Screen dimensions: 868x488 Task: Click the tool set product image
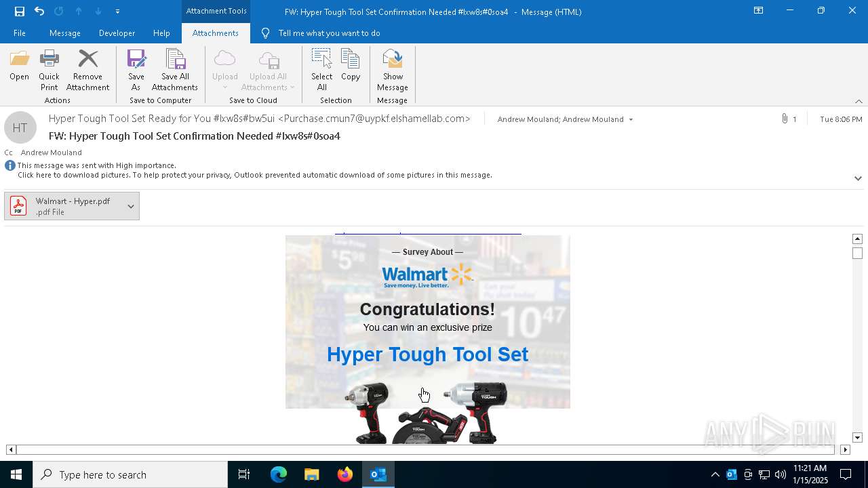point(427,412)
